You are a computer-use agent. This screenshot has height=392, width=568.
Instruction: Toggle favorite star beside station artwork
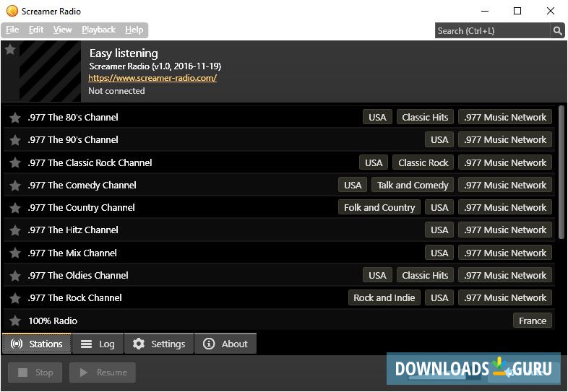[10, 49]
